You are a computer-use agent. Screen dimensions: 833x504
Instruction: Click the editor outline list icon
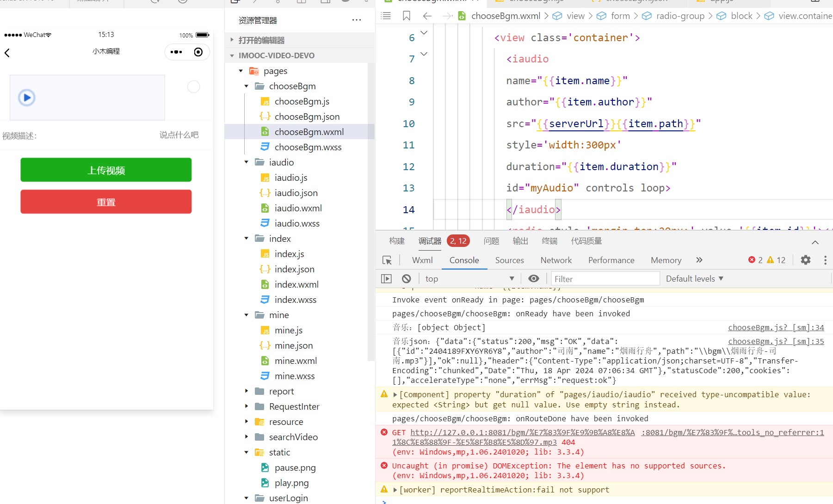386,16
